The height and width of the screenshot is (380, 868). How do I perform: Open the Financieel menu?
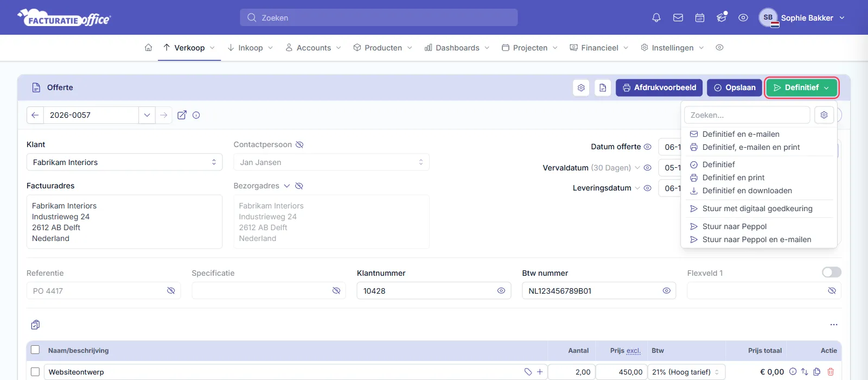[599, 48]
